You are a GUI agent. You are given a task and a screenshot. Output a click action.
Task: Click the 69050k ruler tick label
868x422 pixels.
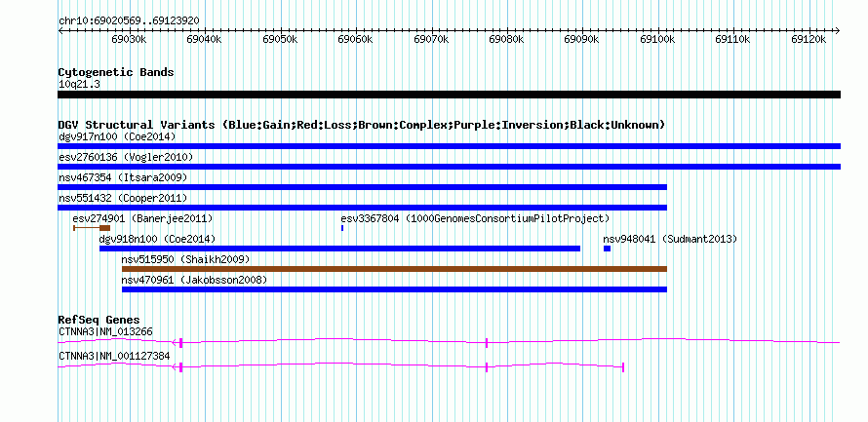pos(280,39)
